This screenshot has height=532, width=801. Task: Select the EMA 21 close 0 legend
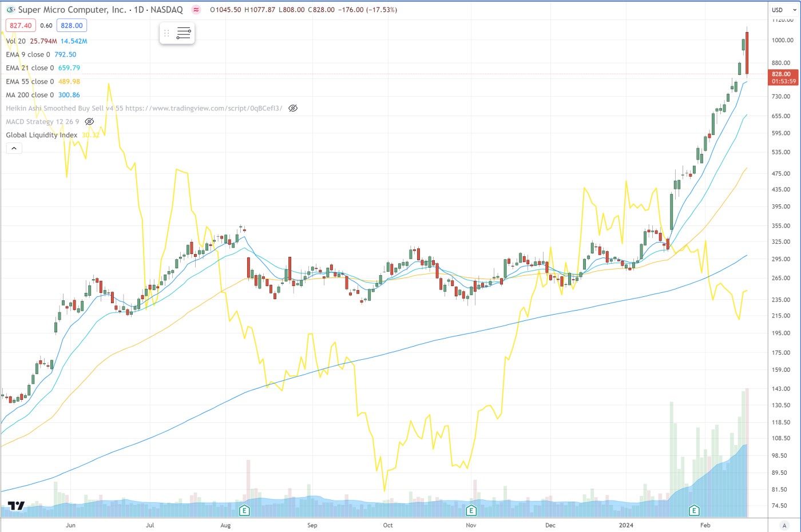30,68
